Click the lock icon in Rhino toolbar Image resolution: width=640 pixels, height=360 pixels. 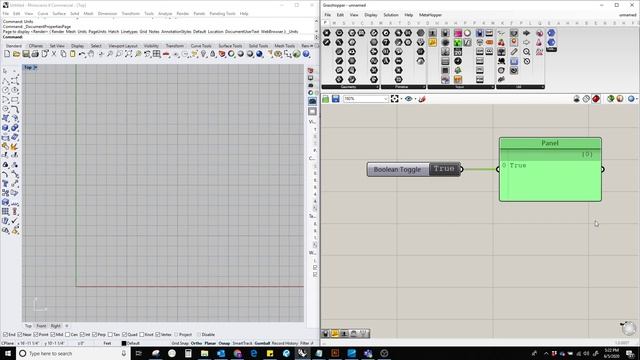click(213, 54)
